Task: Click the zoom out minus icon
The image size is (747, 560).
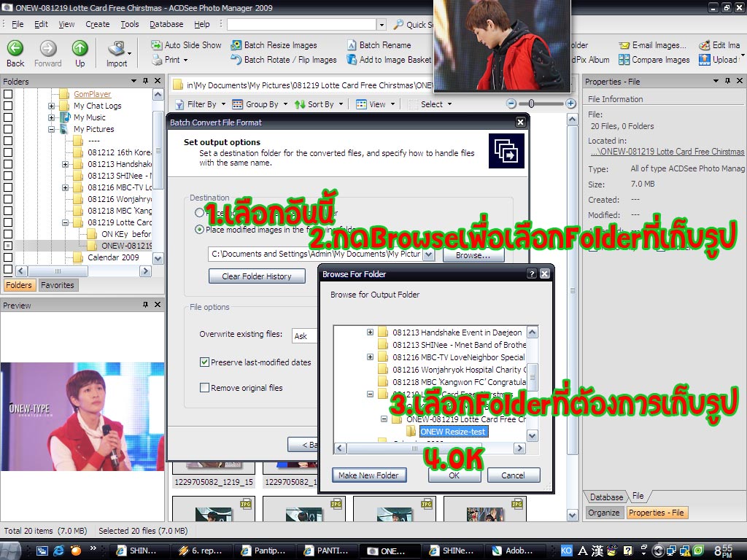Action: click(511, 104)
